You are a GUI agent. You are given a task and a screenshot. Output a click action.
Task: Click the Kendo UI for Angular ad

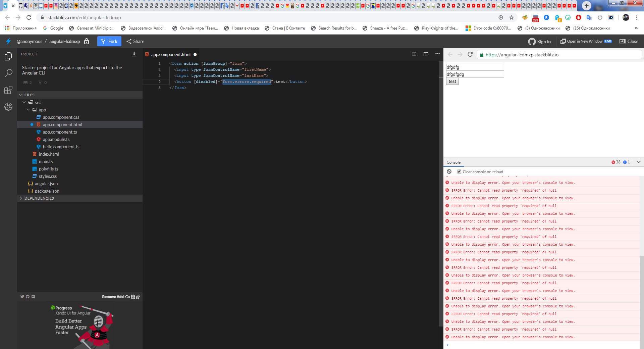[80, 326]
